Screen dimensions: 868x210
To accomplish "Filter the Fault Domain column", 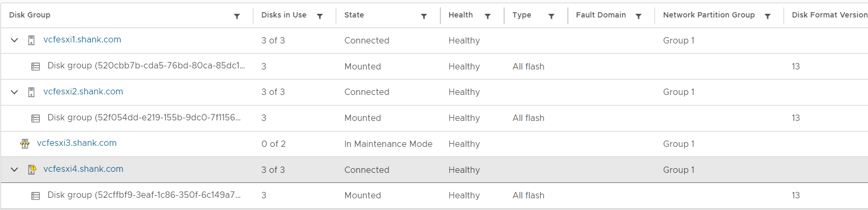I will click(639, 16).
